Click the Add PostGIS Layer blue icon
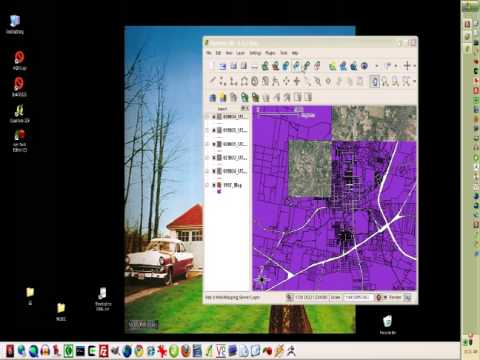 286,66
